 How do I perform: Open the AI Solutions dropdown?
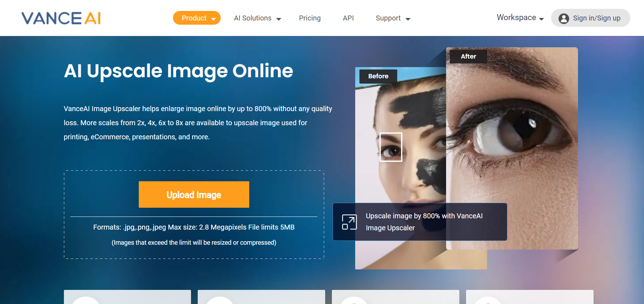click(257, 18)
